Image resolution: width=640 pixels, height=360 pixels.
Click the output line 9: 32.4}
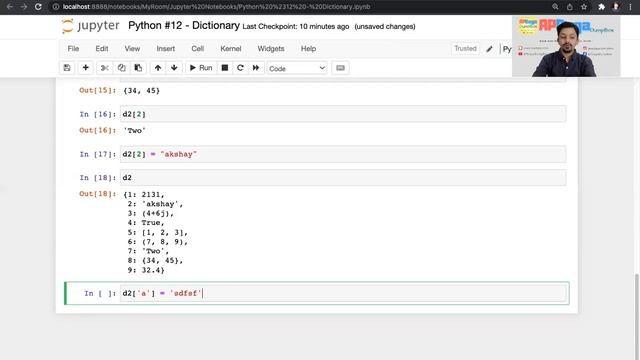pyautogui.click(x=146, y=270)
